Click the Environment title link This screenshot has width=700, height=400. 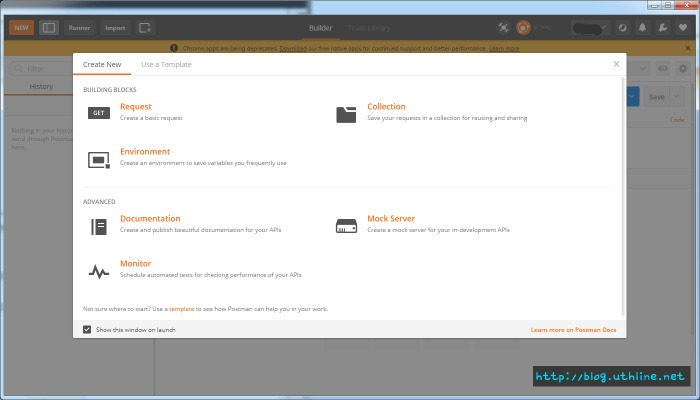click(x=145, y=151)
